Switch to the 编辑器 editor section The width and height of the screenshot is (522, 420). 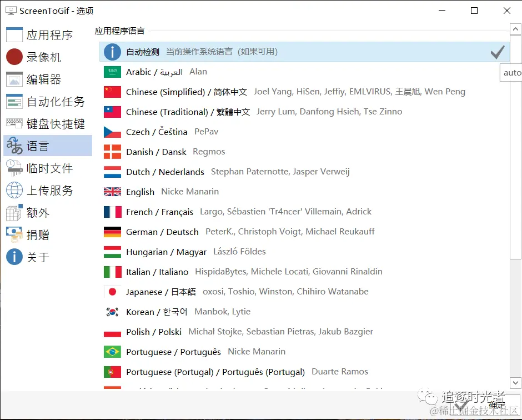pos(48,79)
